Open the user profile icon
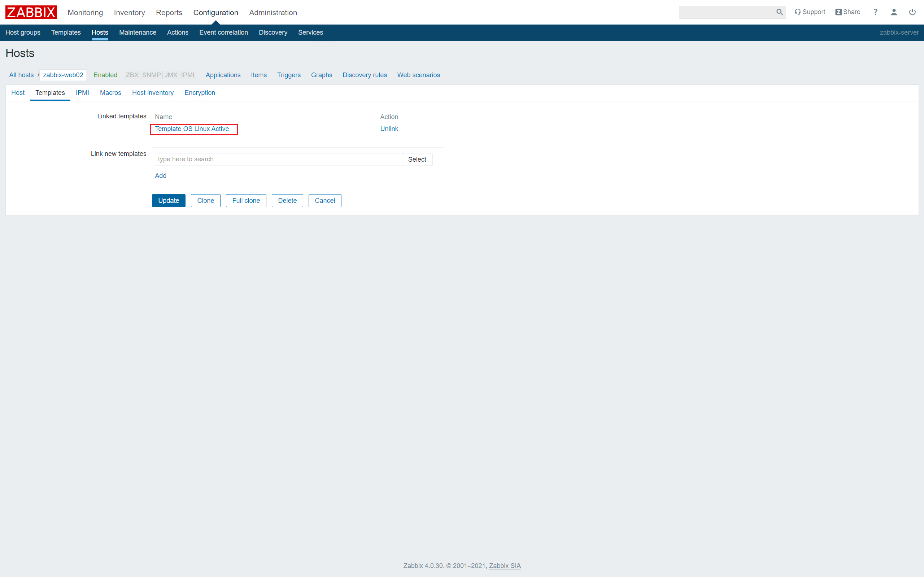The height and width of the screenshot is (577, 924). tap(894, 12)
